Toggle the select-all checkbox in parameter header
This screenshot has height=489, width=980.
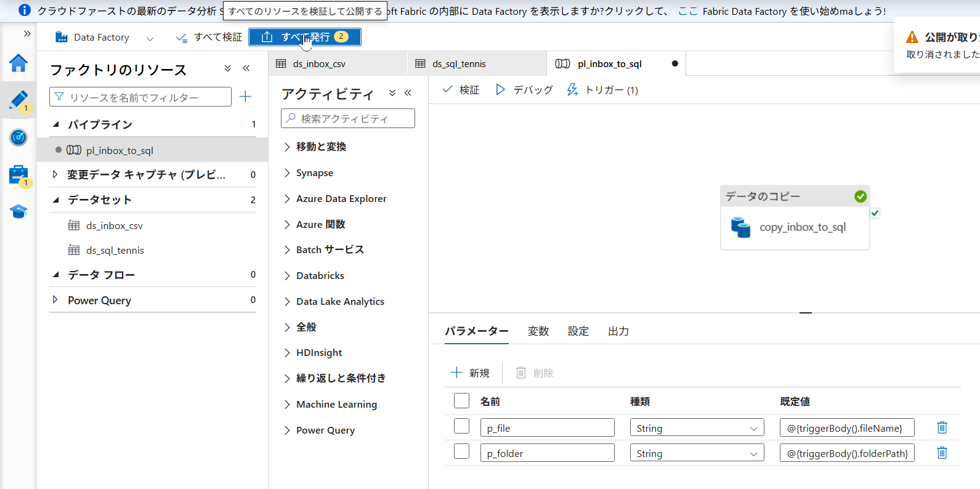tap(461, 401)
